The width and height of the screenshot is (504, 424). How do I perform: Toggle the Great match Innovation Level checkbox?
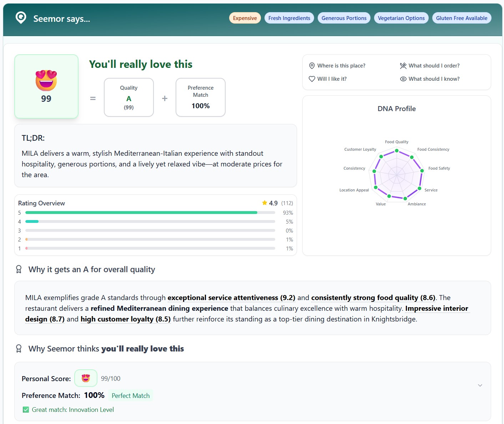tap(26, 410)
